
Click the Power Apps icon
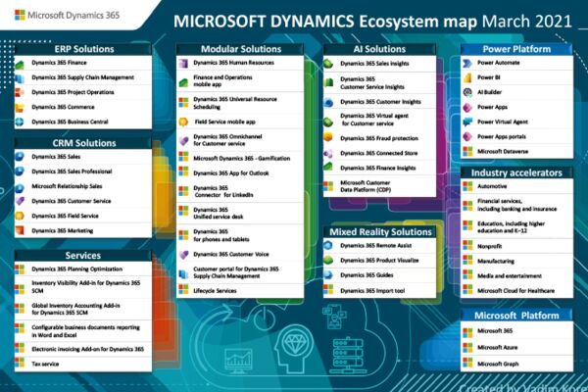[467, 107]
